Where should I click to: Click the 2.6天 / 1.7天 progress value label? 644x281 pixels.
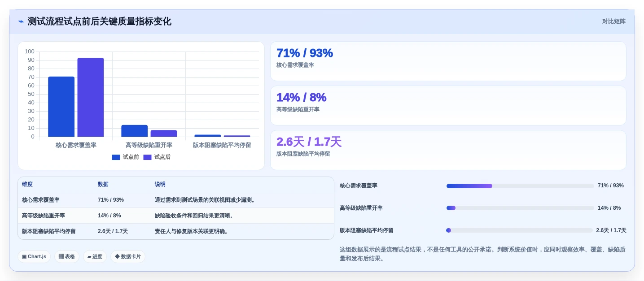611,230
